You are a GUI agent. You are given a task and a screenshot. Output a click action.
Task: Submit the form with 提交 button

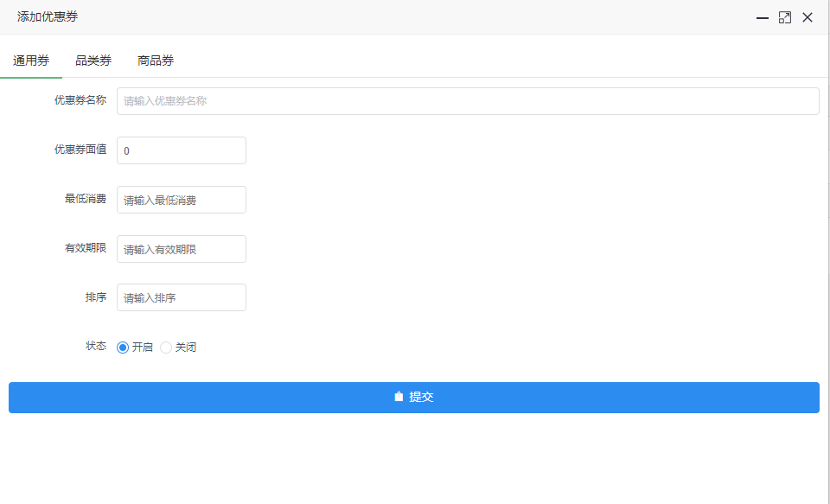coord(414,398)
